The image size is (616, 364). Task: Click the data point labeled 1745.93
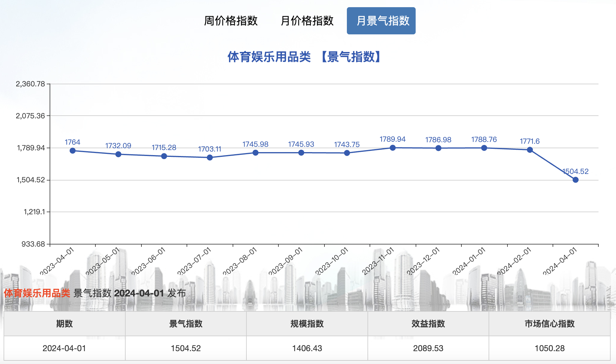[x=301, y=153]
